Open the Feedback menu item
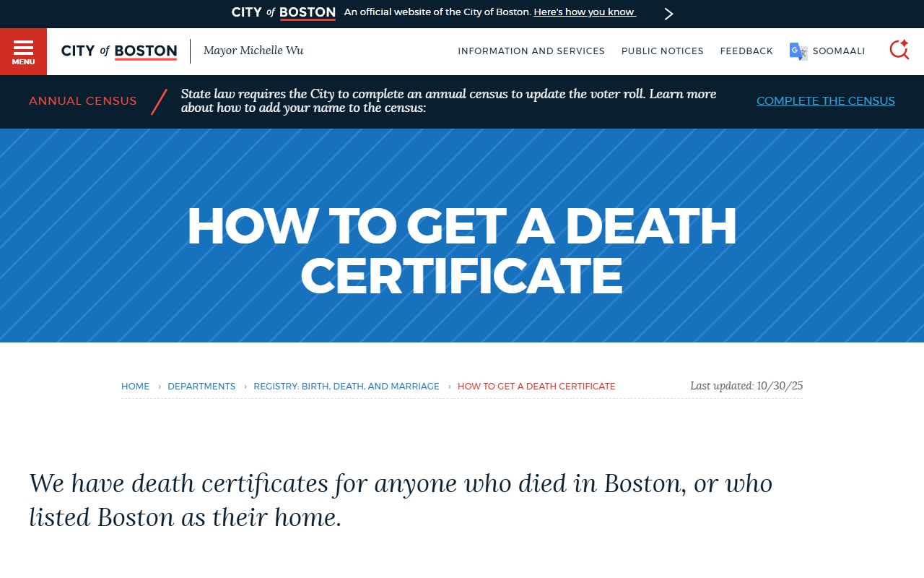 pos(746,51)
